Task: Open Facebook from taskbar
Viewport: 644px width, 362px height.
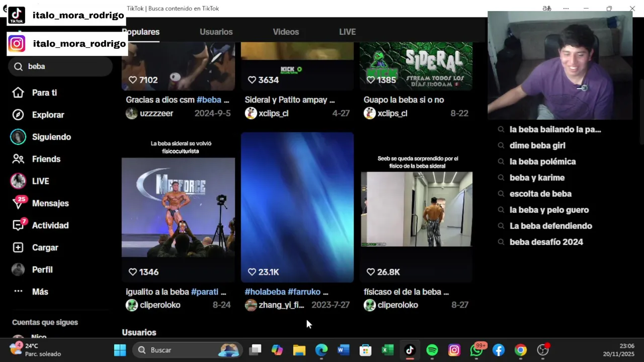Action: [x=499, y=350]
